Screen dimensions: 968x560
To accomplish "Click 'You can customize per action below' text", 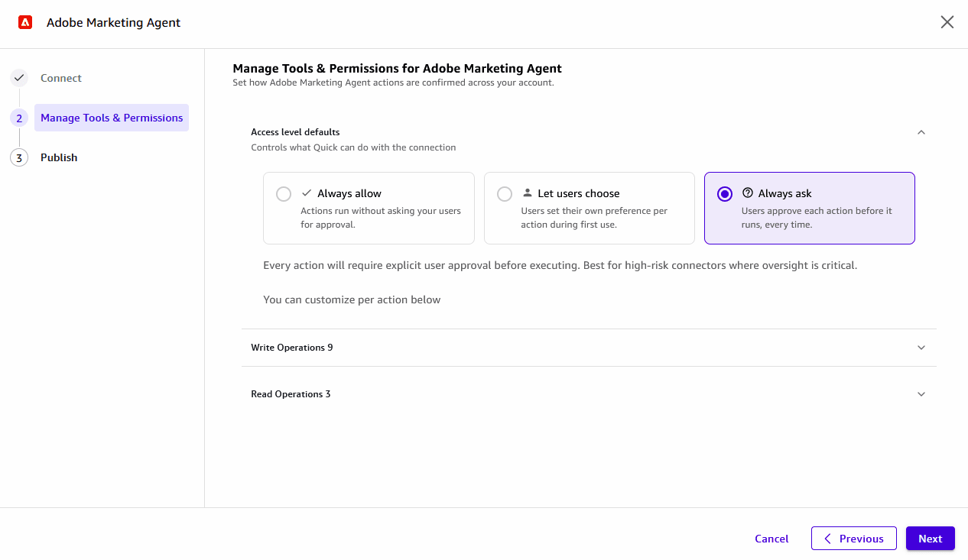I will point(352,299).
